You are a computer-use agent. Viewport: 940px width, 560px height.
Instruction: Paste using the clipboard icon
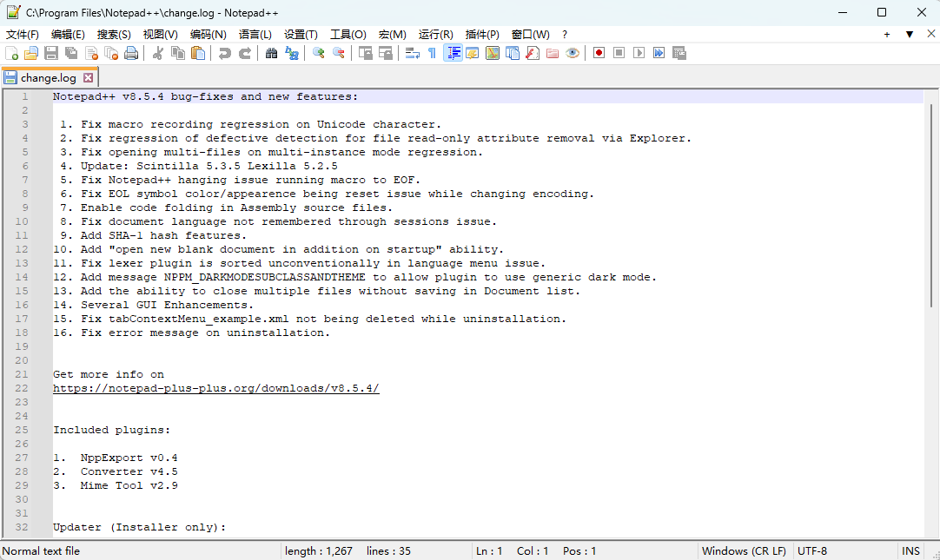point(198,53)
